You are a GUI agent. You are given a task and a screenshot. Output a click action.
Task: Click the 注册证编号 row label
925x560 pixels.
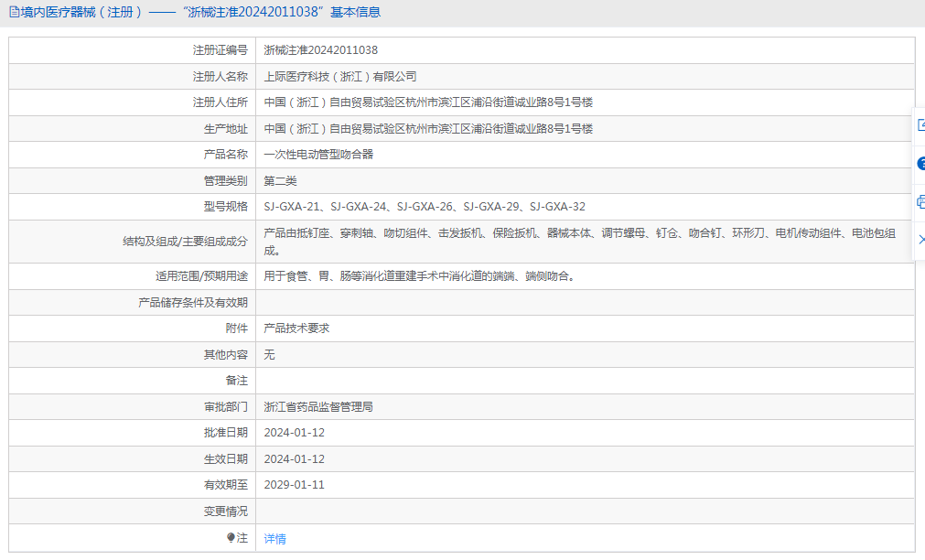[220, 50]
